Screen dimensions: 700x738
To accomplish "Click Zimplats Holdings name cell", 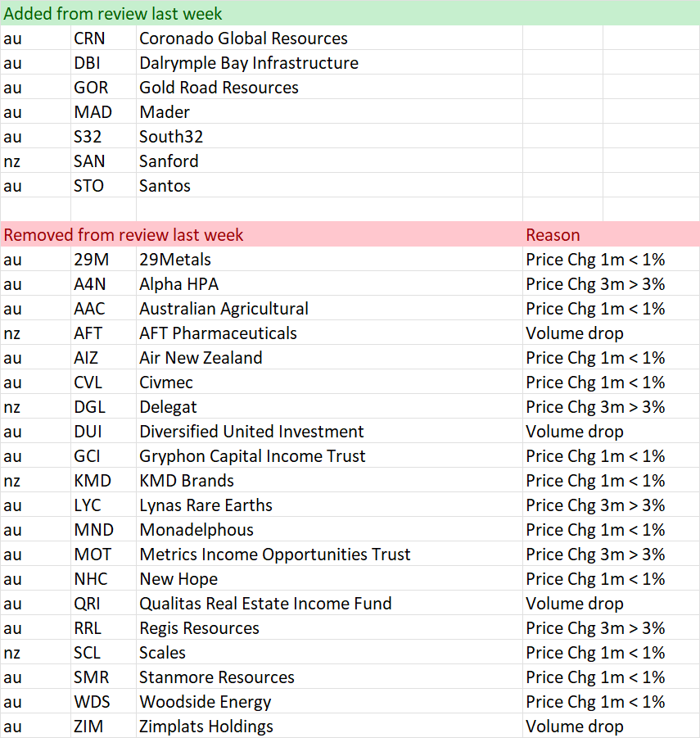I will [x=329, y=726].
